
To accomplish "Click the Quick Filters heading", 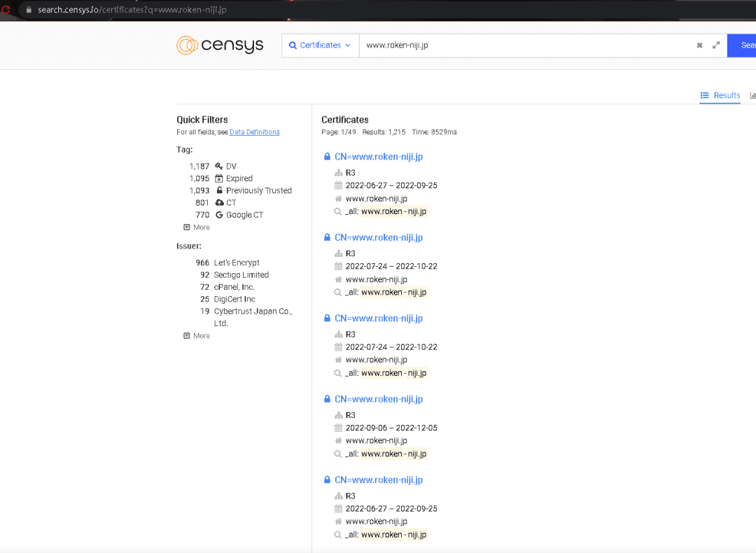I will (202, 120).
